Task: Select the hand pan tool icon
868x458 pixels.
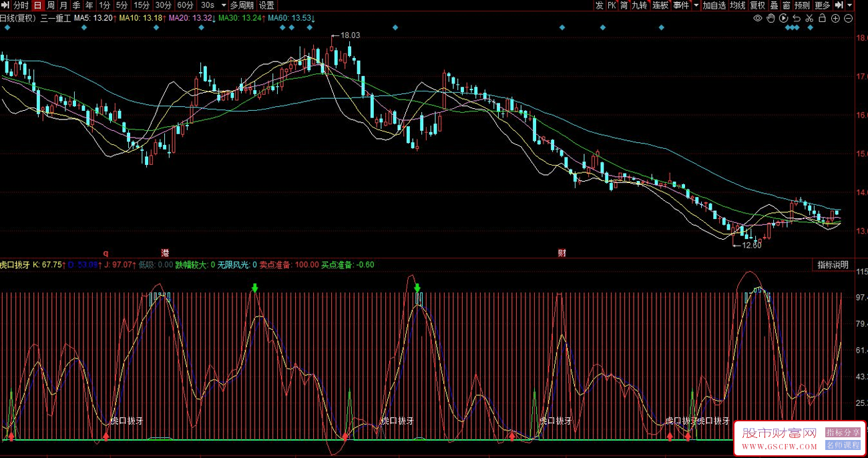Action: (771, 18)
